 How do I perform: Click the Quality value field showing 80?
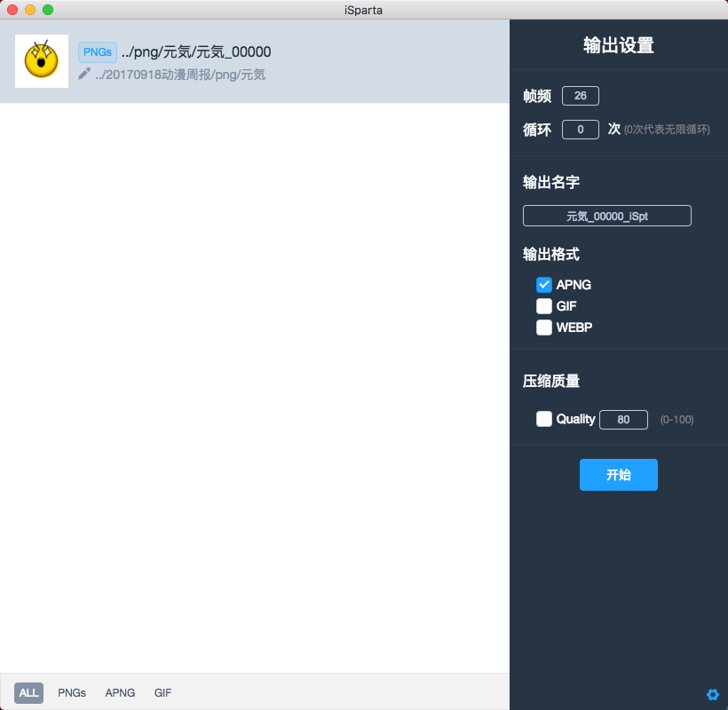click(623, 420)
